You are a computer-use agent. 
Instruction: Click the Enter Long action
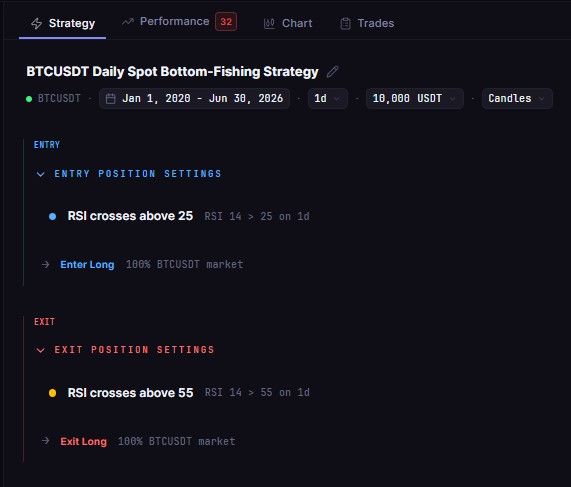pos(87,264)
